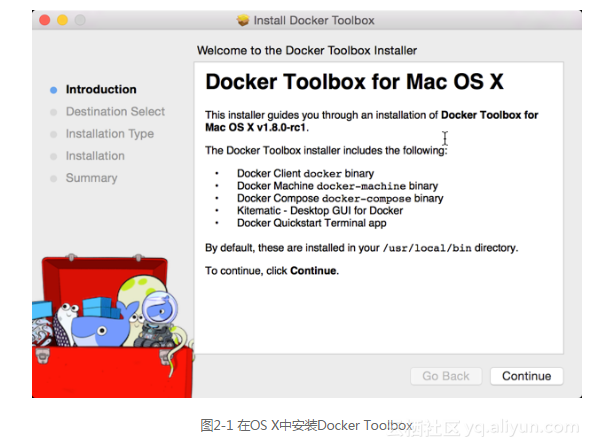Click 'Docker Quickstart Terminal app' line

pos(312,223)
